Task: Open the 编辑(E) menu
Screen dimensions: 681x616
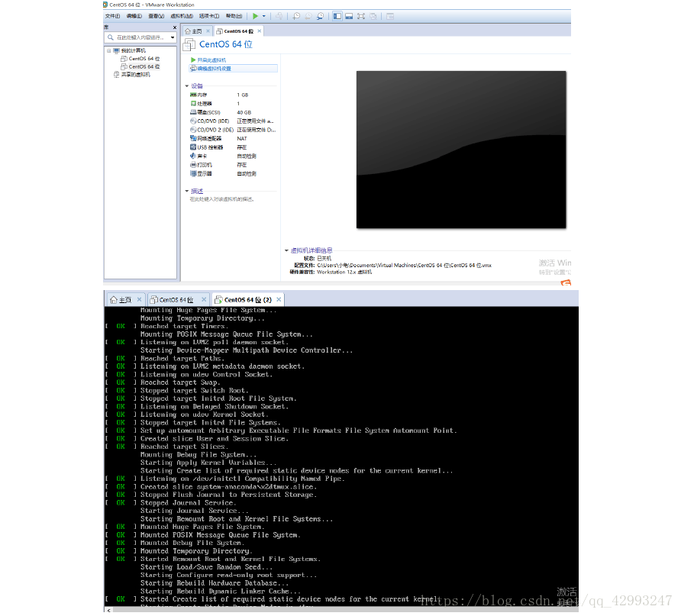Action: [x=134, y=16]
